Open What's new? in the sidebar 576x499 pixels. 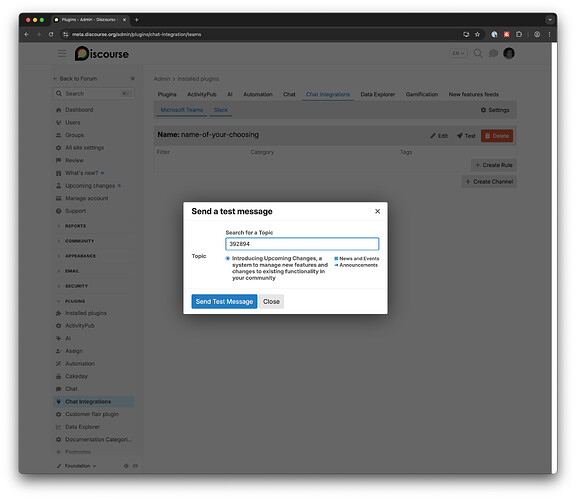pos(81,173)
